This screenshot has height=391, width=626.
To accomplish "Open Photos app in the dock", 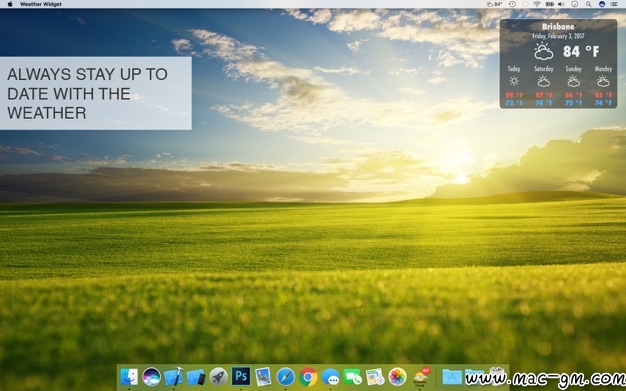I will (397, 377).
